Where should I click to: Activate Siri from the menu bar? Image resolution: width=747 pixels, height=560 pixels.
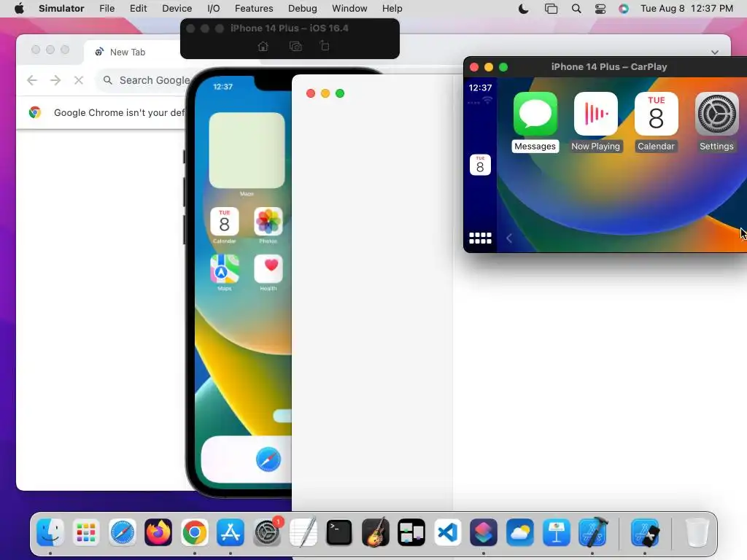(x=624, y=9)
